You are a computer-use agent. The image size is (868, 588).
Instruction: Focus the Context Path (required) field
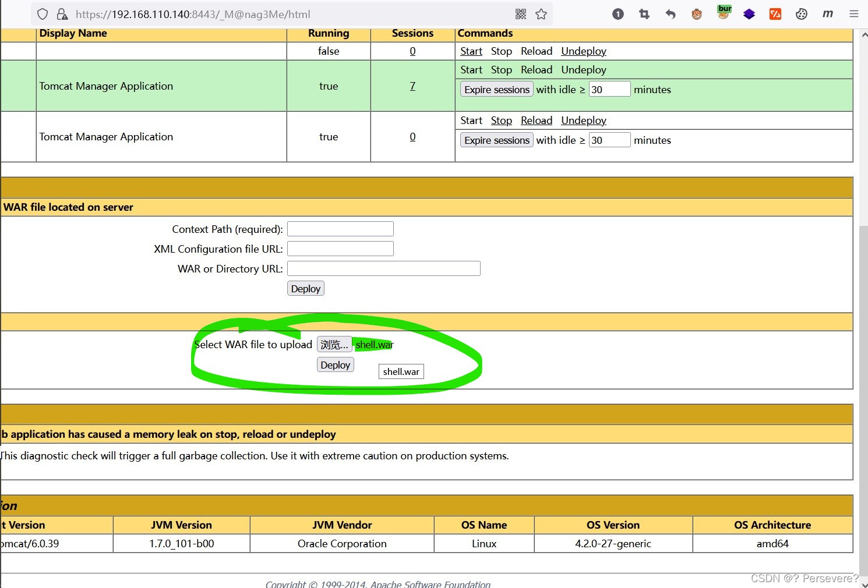tap(340, 229)
